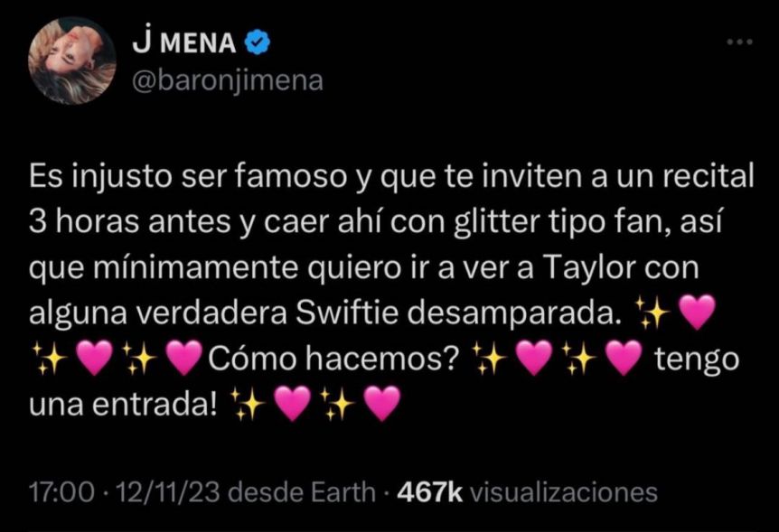Click the pink heart after 'desamparada.'
Screen dimensions: 779x532
[x=697, y=312]
